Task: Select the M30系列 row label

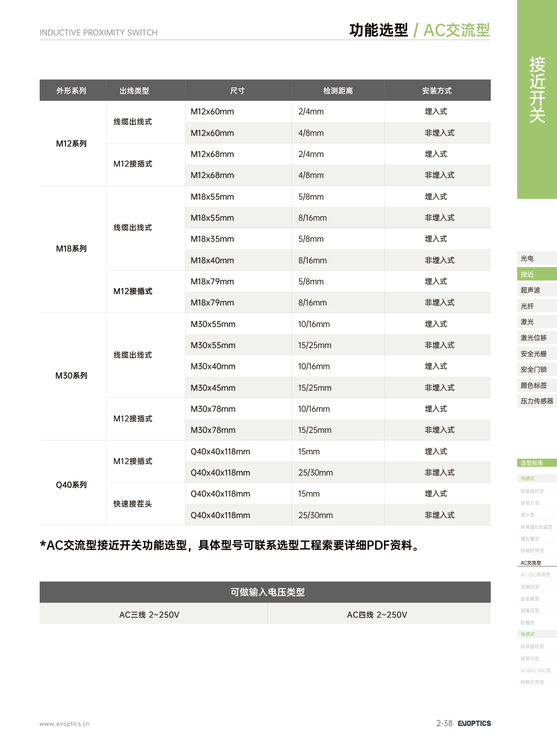Action: (71, 375)
